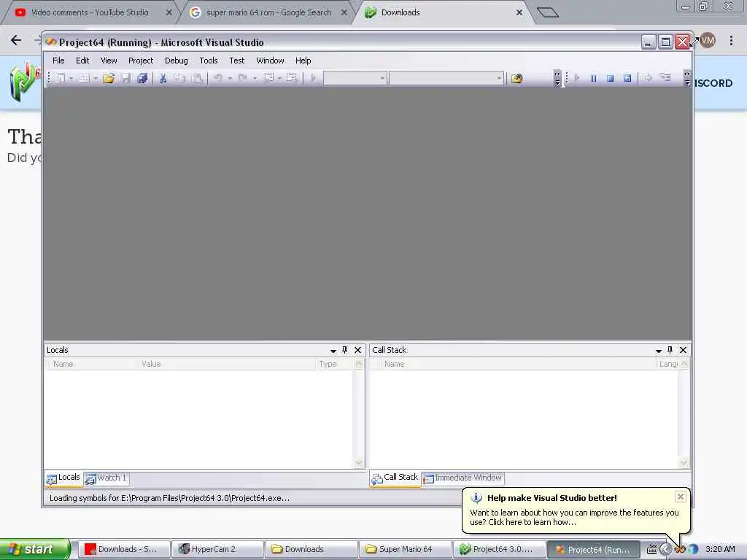747x560 pixels.
Task: Close the Locals panel
Action: pos(357,350)
